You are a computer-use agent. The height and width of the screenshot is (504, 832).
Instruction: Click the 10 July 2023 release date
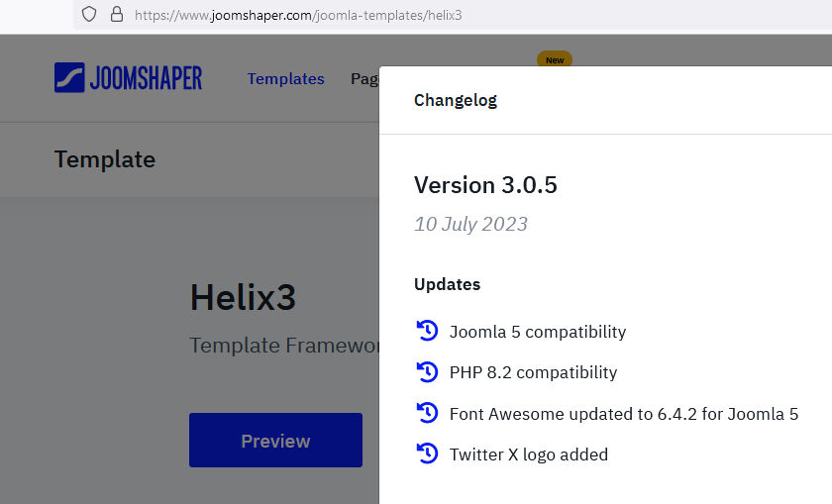[x=470, y=224]
